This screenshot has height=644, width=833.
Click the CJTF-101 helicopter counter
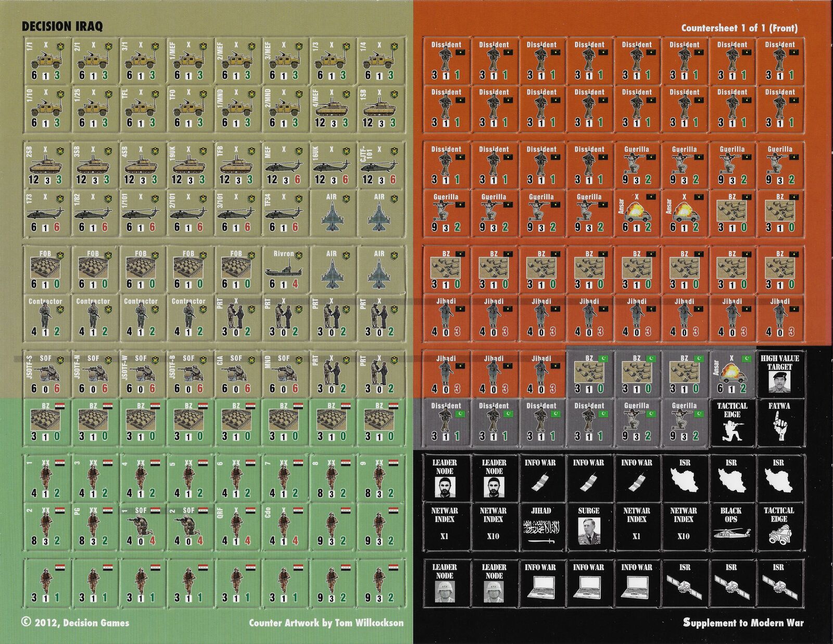(378, 165)
